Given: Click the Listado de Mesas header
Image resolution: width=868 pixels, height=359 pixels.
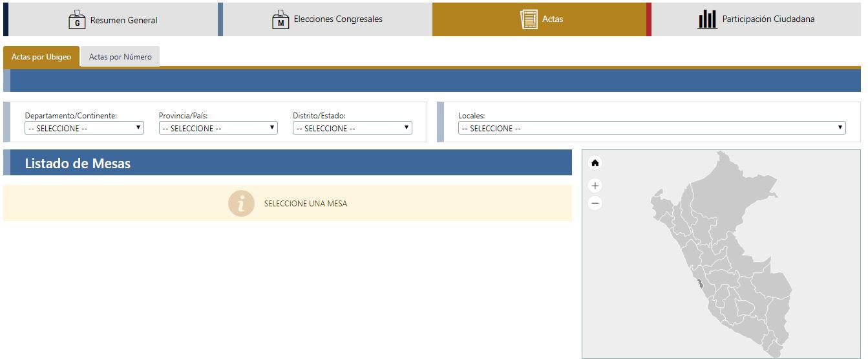Looking at the screenshot, I should point(78,164).
